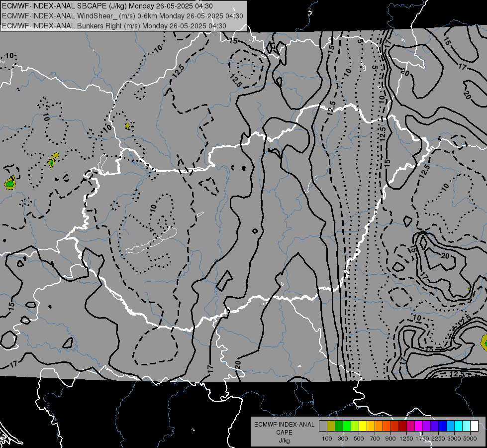
Task: Click the 900 legend value
Action: click(x=390, y=439)
